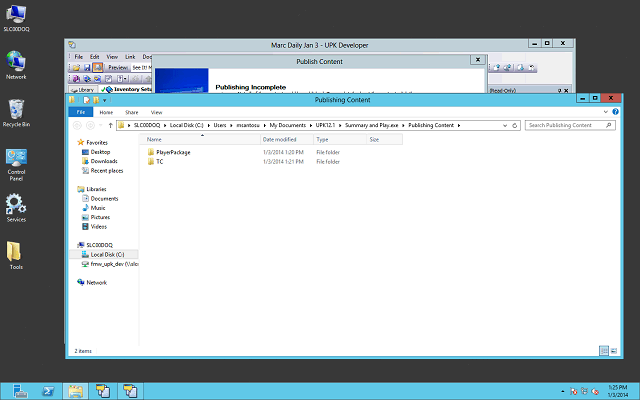Open the Tools folder on desktop
640x400 pixels.
[x=14, y=255]
